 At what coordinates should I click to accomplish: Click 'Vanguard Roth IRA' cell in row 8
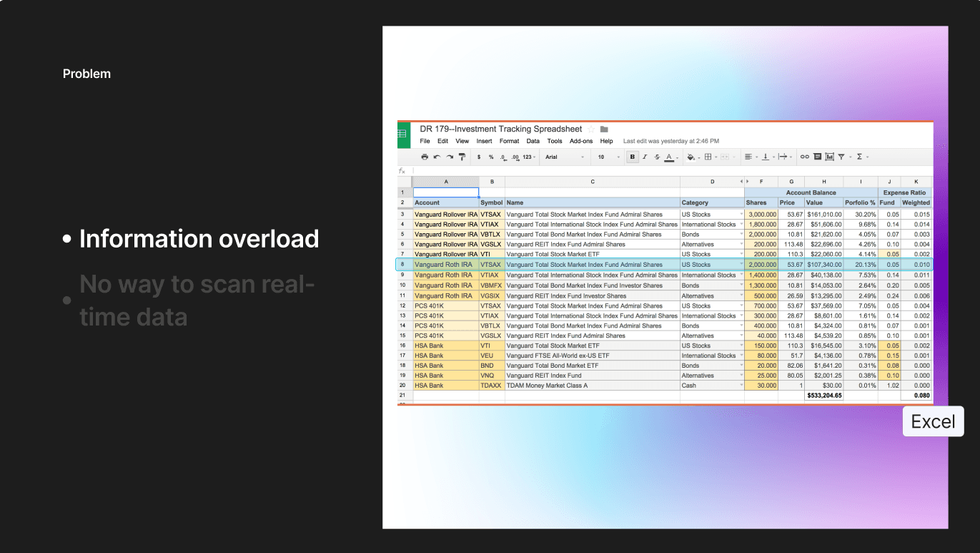point(446,265)
